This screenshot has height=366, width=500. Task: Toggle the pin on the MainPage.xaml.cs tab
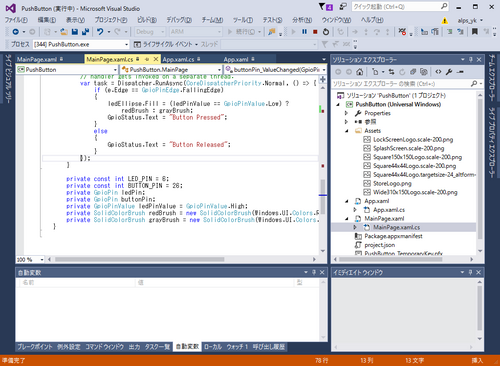click(x=147, y=59)
